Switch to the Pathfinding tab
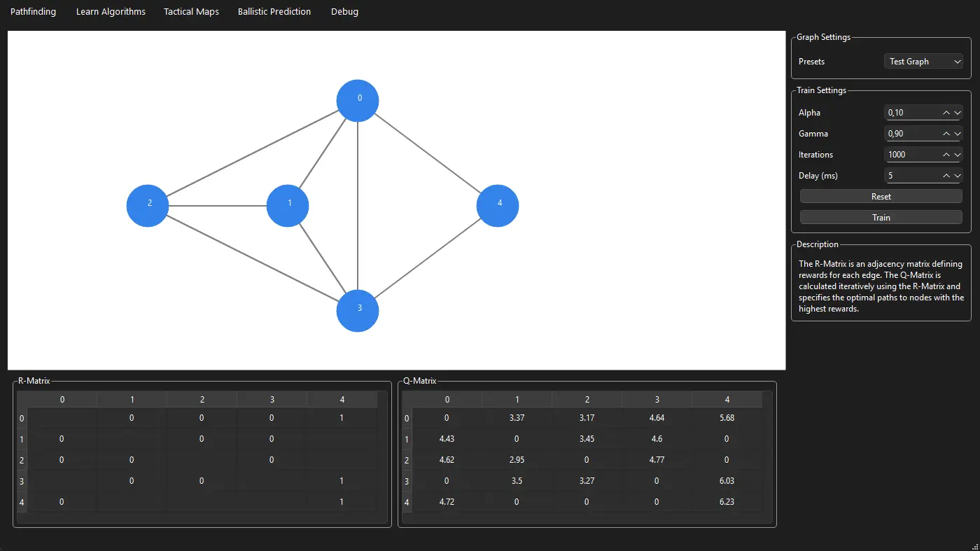980x551 pixels. tap(33, 12)
